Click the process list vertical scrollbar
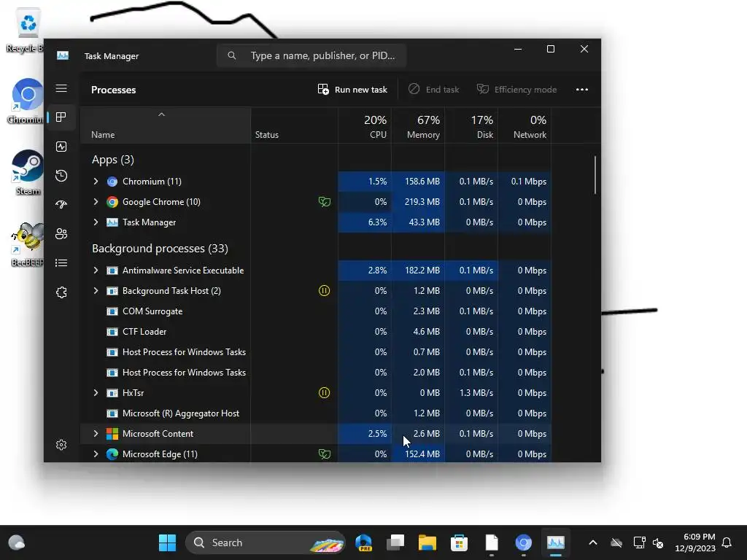This screenshot has height=560, width=747. 595,175
